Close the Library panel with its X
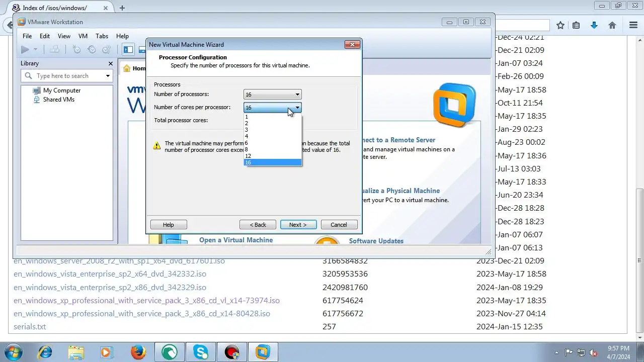The height and width of the screenshot is (362, 644). [x=111, y=63]
